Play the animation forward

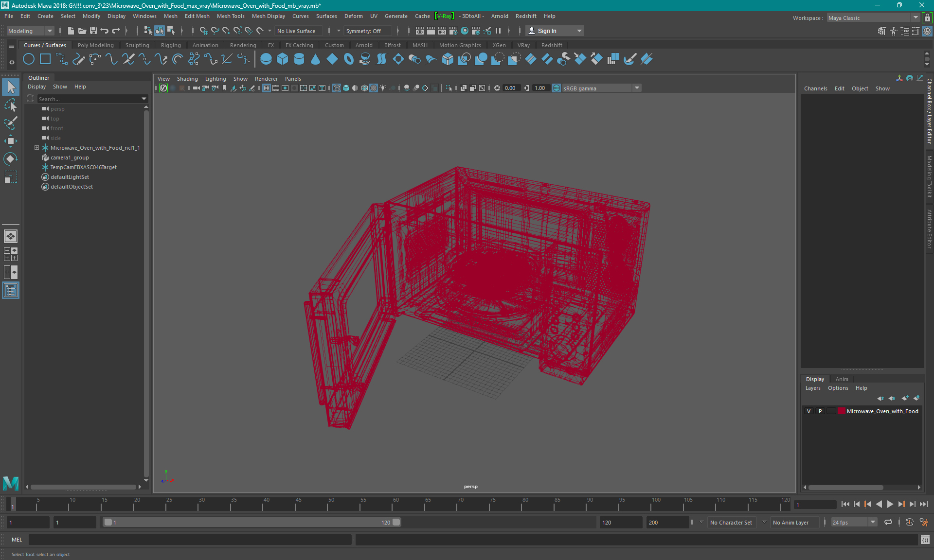(890, 505)
